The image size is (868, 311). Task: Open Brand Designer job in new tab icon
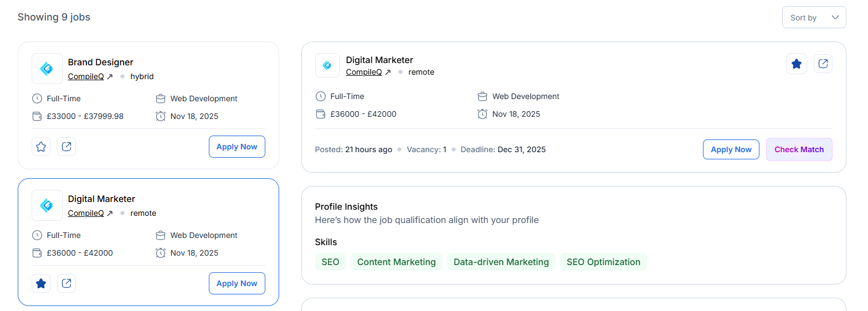click(x=66, y=147)
